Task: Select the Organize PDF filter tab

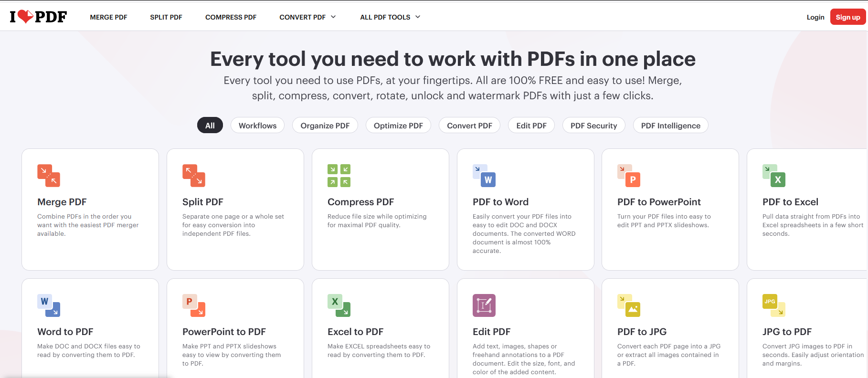Action: pyautogui.click(x=325, y=126)
